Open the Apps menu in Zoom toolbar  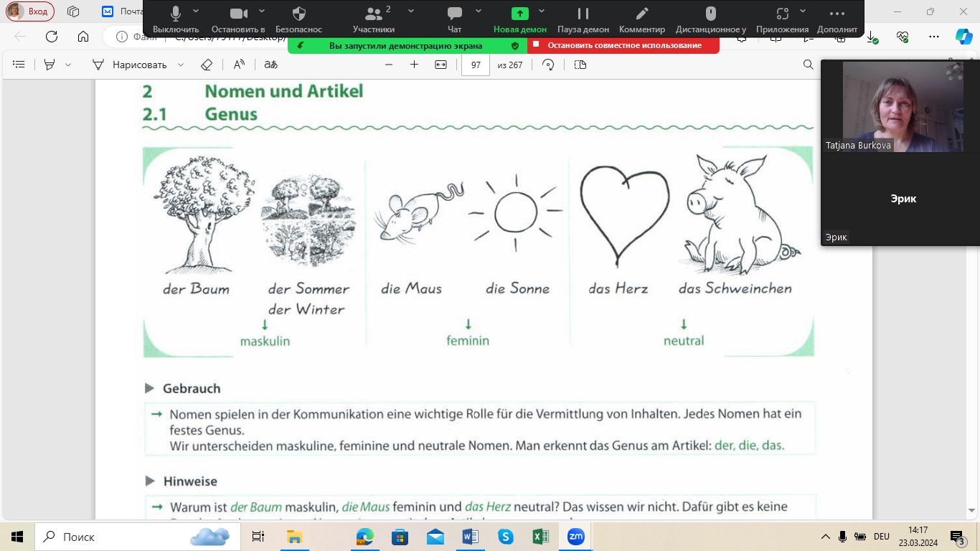(782, 14)
